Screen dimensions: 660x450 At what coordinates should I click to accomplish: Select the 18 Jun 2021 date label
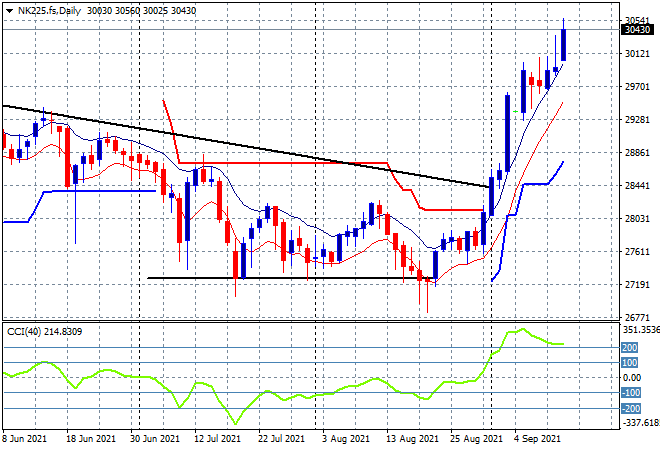(90, 439)
